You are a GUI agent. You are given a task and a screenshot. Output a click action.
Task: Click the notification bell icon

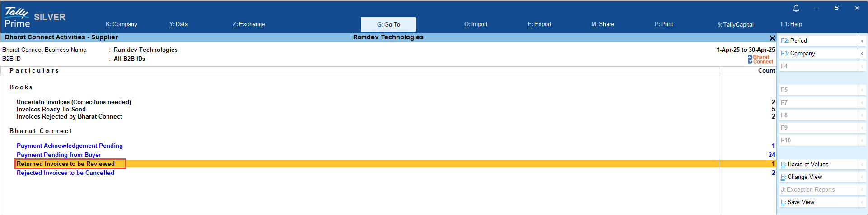pyautogui.click(x=796, y=8)
